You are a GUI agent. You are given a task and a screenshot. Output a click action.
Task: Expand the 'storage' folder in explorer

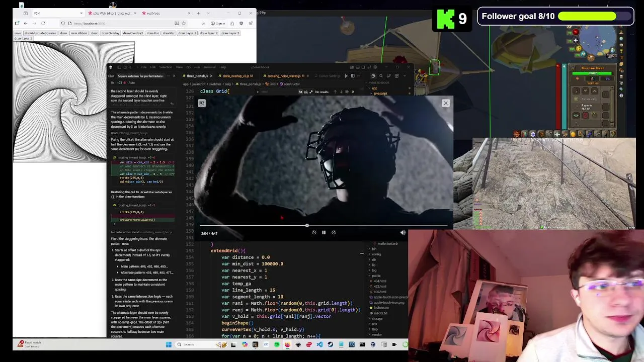[x=377, y=318]
